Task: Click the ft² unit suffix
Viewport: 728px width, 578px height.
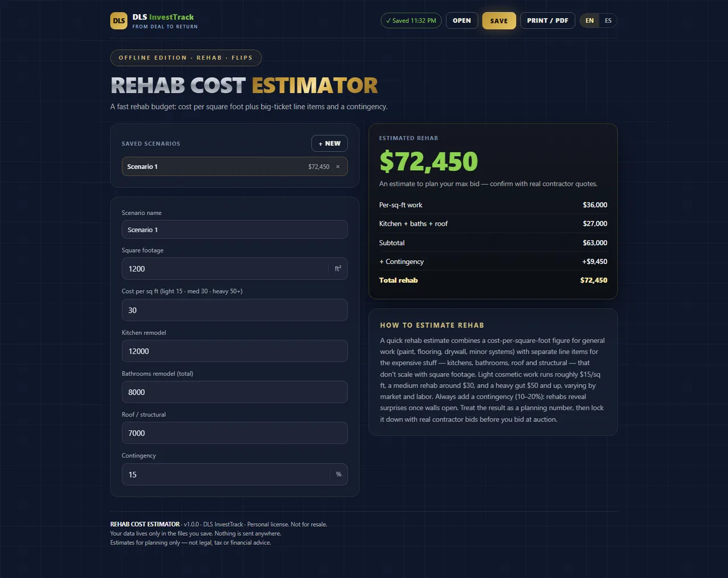Action: tap(338, 269)
